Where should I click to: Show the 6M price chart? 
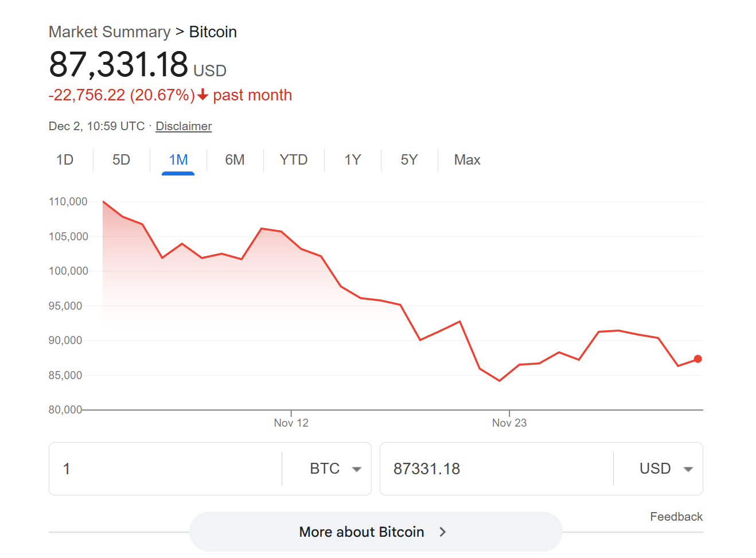pos(235,160)
